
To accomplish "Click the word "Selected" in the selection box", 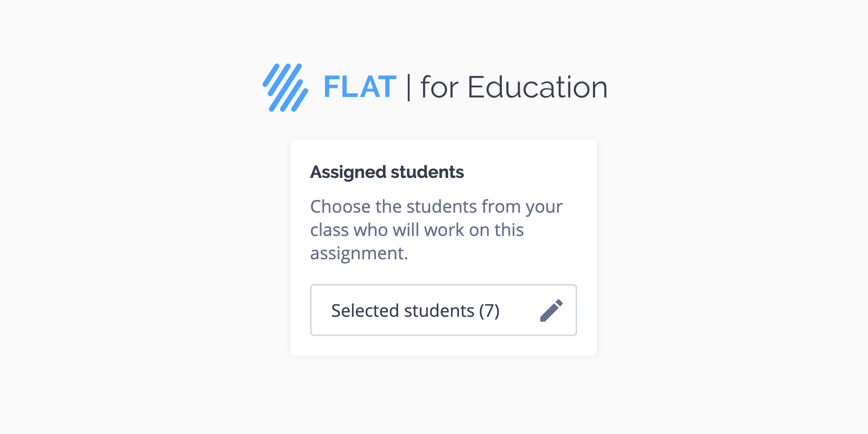I will tap(365, 311).
